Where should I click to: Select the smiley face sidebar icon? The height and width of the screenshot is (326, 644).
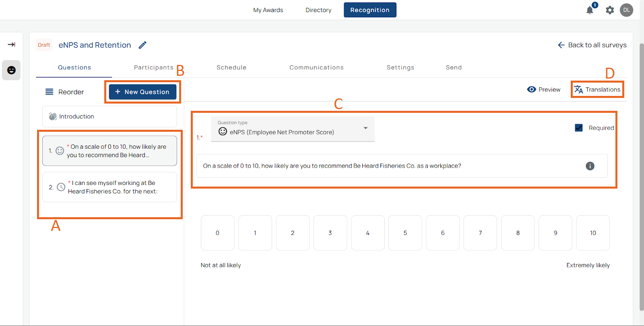[x=11, y=70]
